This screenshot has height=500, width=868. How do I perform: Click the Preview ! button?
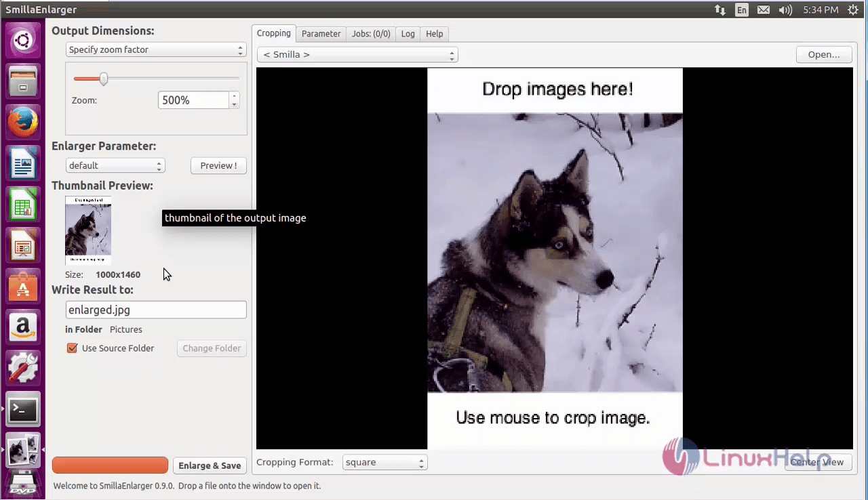[218, 165]
